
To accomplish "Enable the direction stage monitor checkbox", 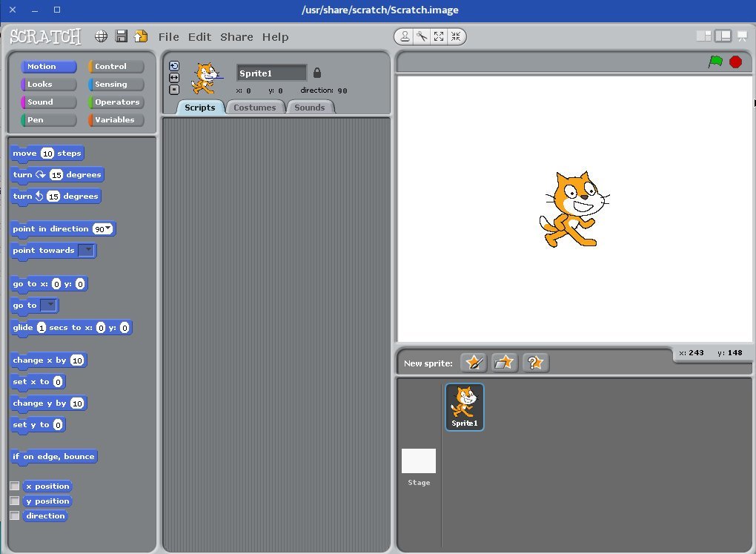I will [15, 516].
